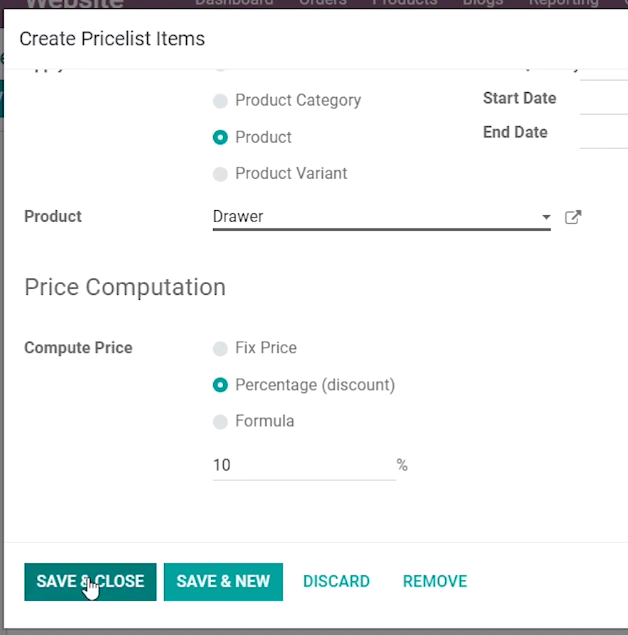
Task: Select the Product Category radio option
Action: [x=220, y=101]
